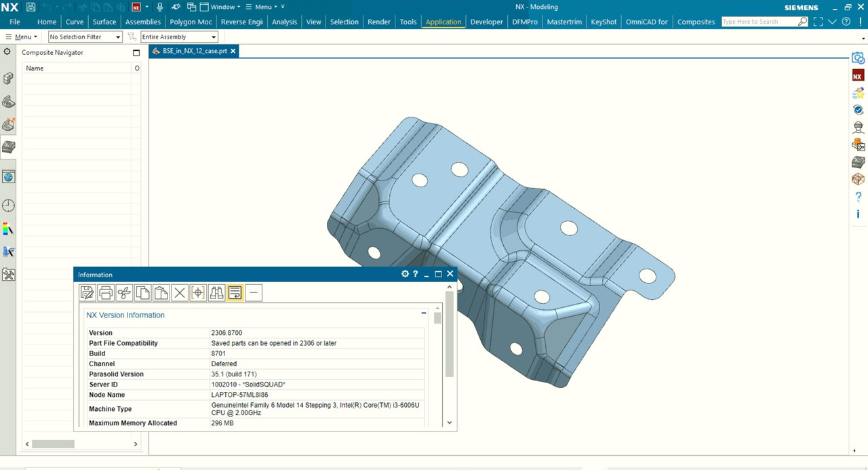The image size is (868, 470).
Task: Open the KeyShot tab
Action: click(604, 22)
